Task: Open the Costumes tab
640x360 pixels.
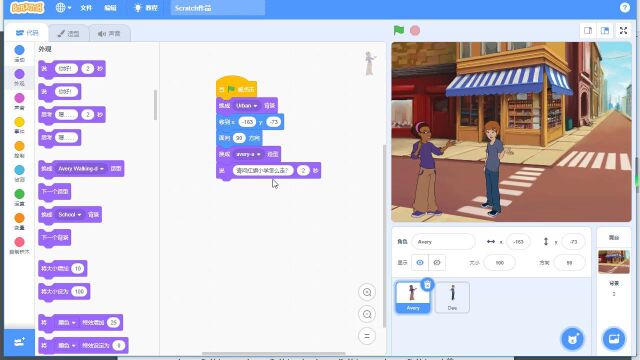Action: tap(68, 33)
